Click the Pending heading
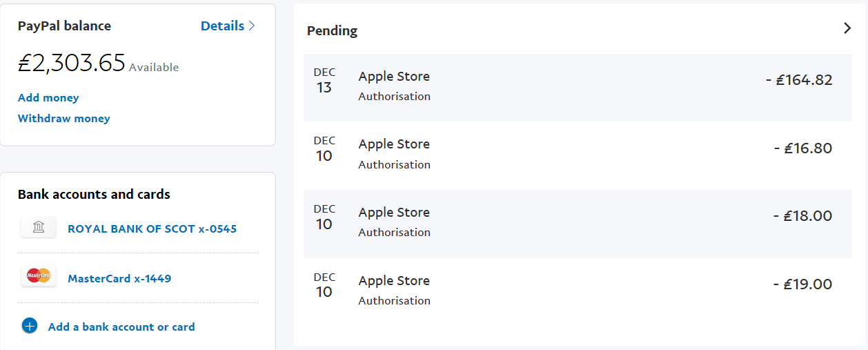868x350 pixels. click(x=332, y=30)
